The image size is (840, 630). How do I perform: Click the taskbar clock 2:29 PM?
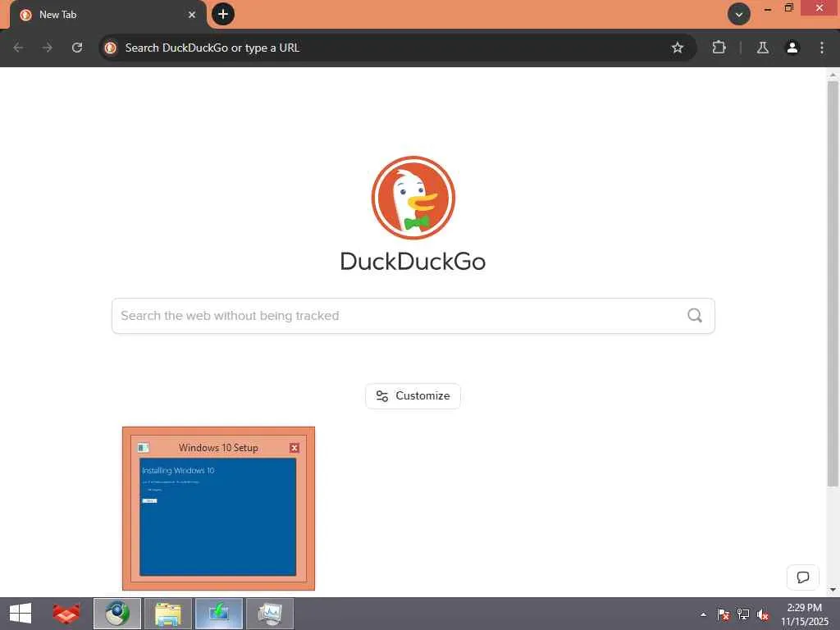pos(804,608)
